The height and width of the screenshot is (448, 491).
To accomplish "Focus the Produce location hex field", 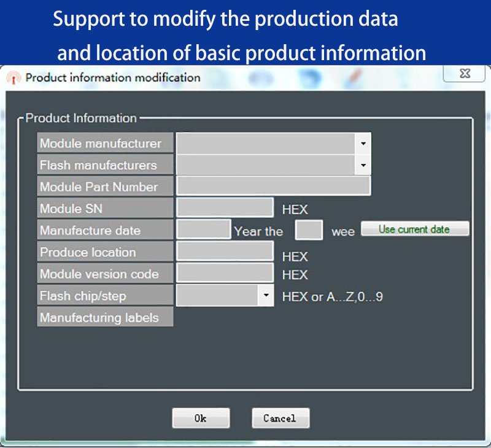I will 225,251.
